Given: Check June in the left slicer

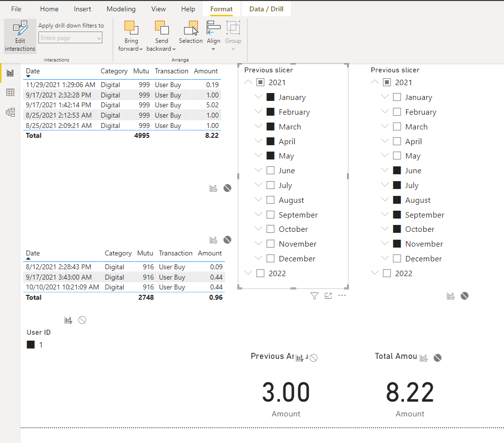Looking at the screenshot, I should tap(271, 170).
